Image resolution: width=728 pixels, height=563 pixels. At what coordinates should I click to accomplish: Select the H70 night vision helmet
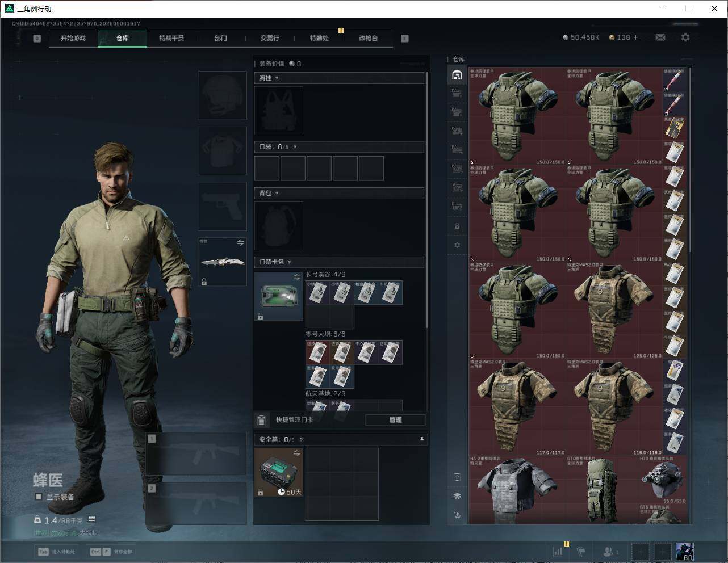663,480
